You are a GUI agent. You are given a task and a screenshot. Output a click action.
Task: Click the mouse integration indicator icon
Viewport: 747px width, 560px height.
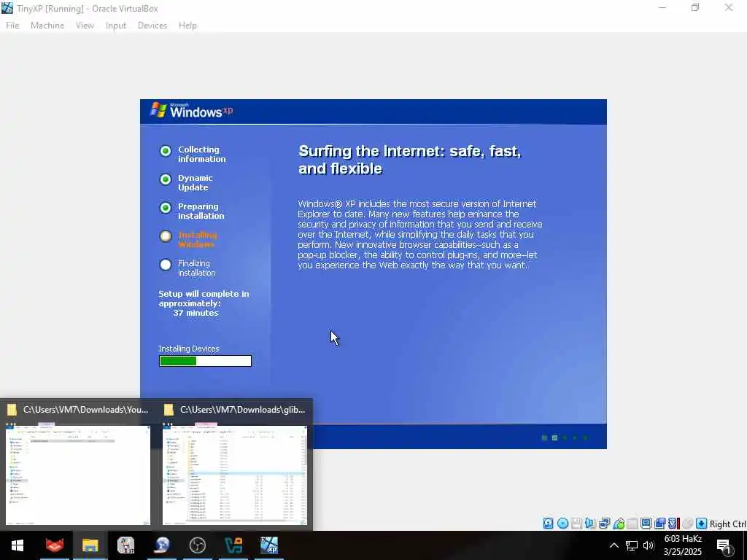point(687,524)
